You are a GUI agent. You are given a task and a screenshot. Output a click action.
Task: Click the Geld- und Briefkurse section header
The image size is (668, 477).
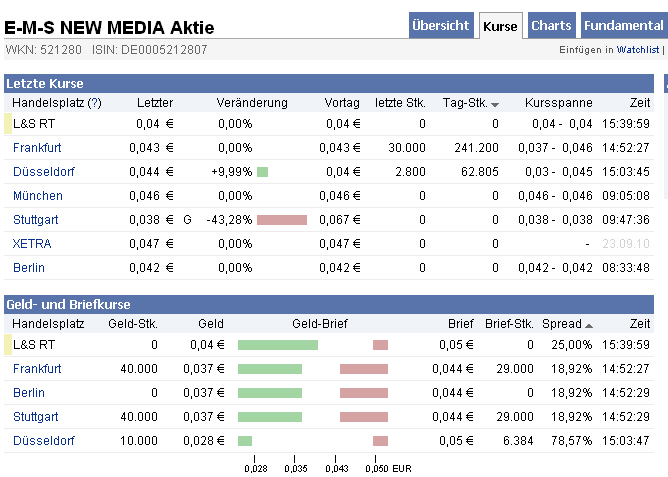329,305
